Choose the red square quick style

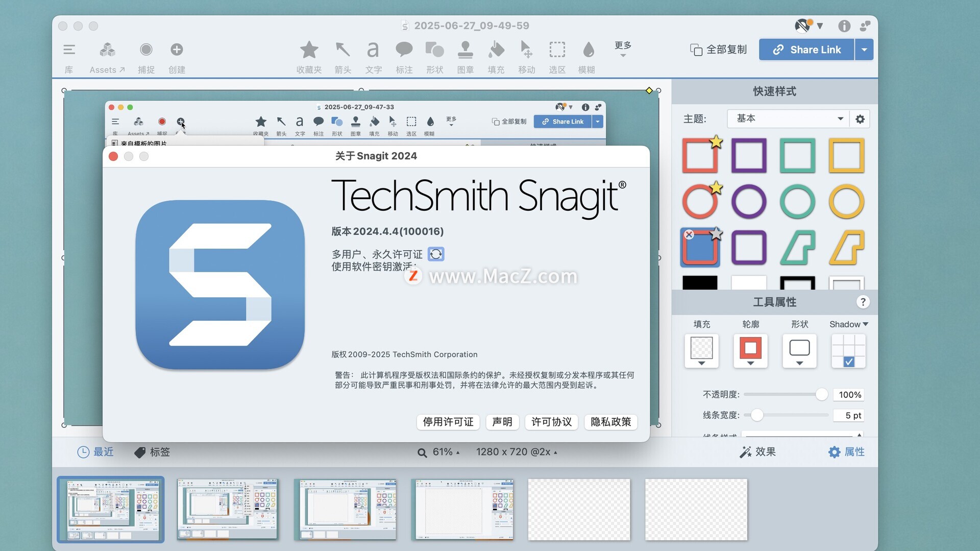(700, 155)
